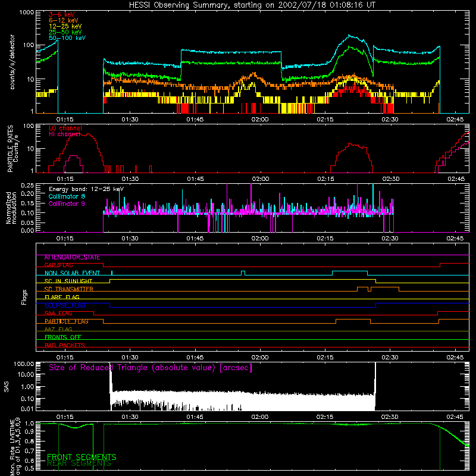The width and height of the screenshot is (476, 476).
Task: Select the NON_SOLAR_EVENT flag label
Action: [x=72, y=273]
